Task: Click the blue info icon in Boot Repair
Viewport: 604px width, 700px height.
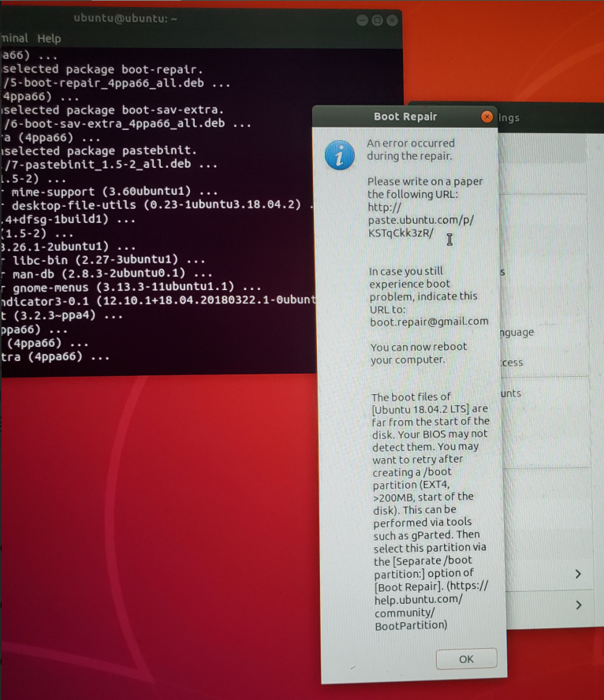Action: [x=339, y=155]
